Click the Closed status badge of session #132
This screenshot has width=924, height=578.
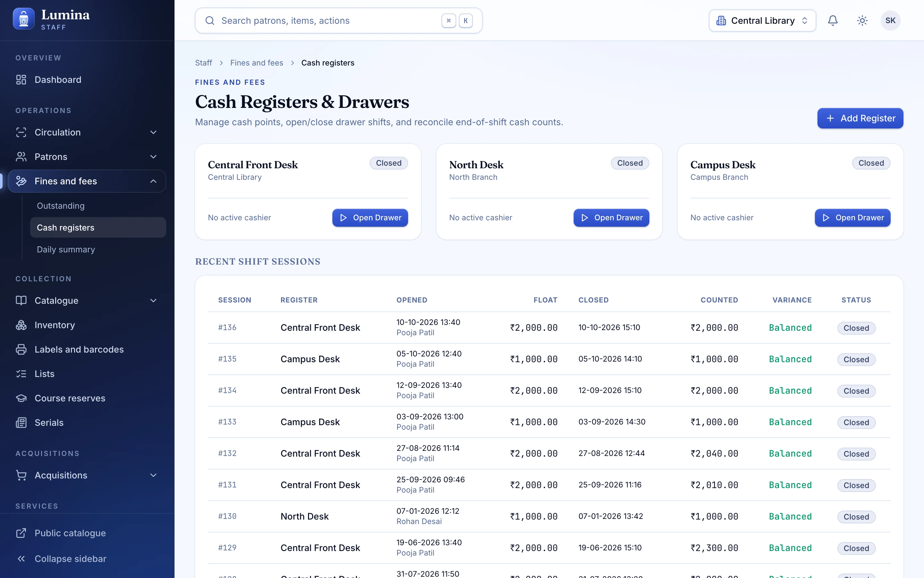pyautogui.click(x=856, y=454)
